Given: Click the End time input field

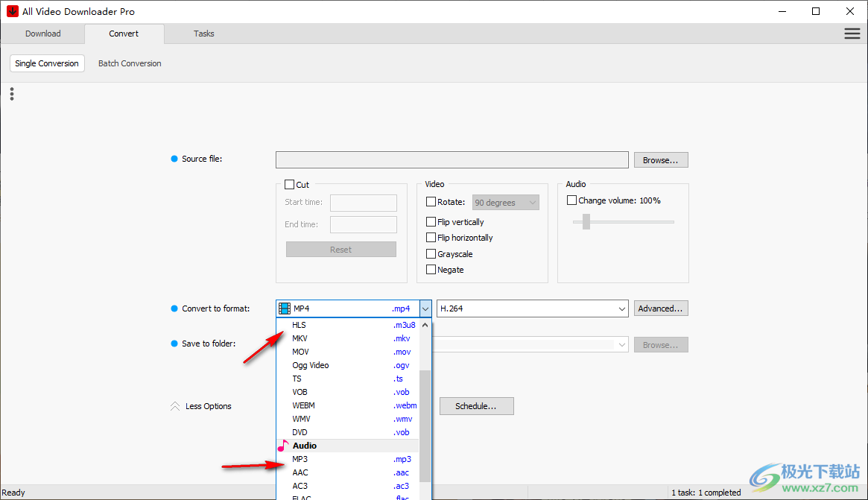Looking at the screenshot, I should [363, 225].
